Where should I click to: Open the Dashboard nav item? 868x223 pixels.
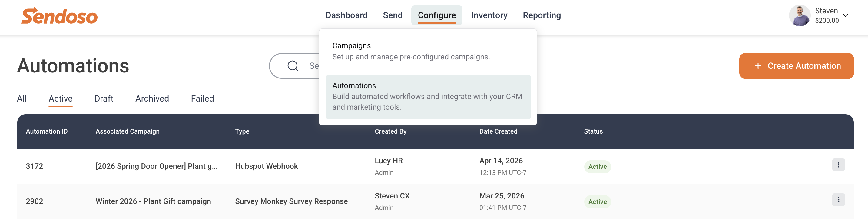346,15
